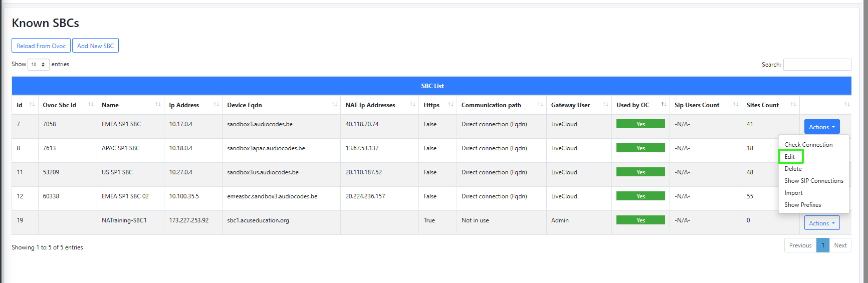The image size is (868, 283).
Task: Sort by Sites Count column
Action: coord(793,105)
